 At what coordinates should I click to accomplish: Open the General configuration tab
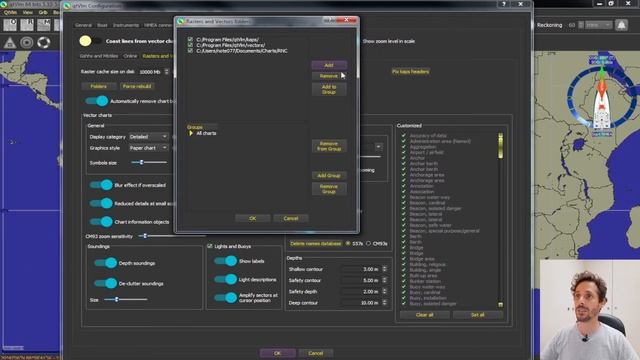point(83,25)
